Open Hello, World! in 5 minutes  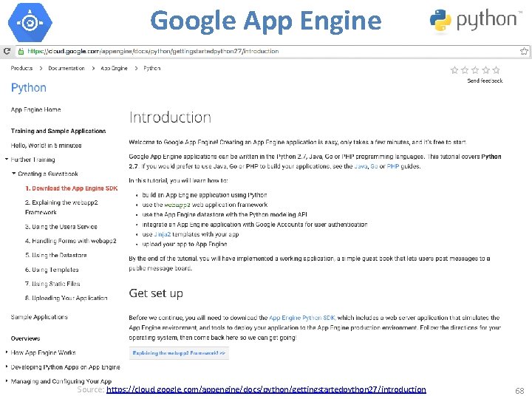(46, 146)
